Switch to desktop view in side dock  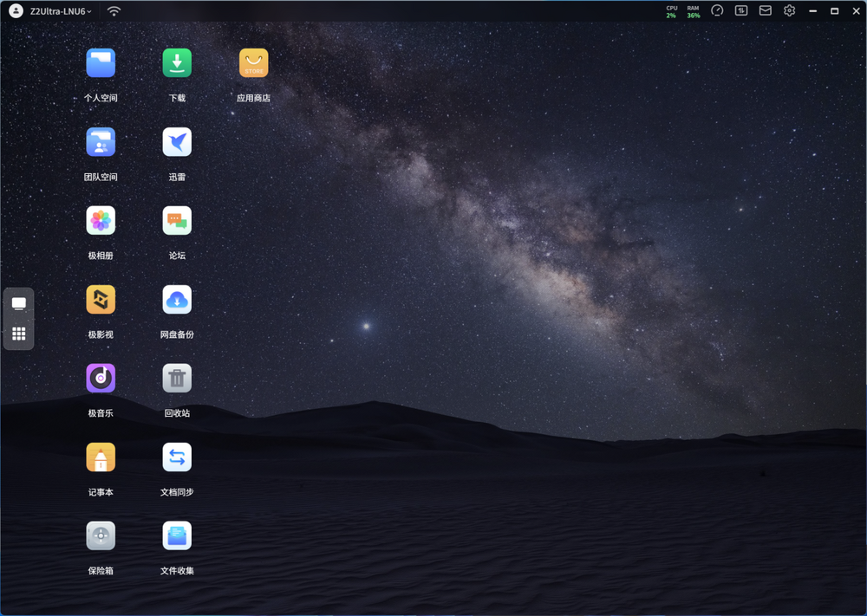click(19, 304)
